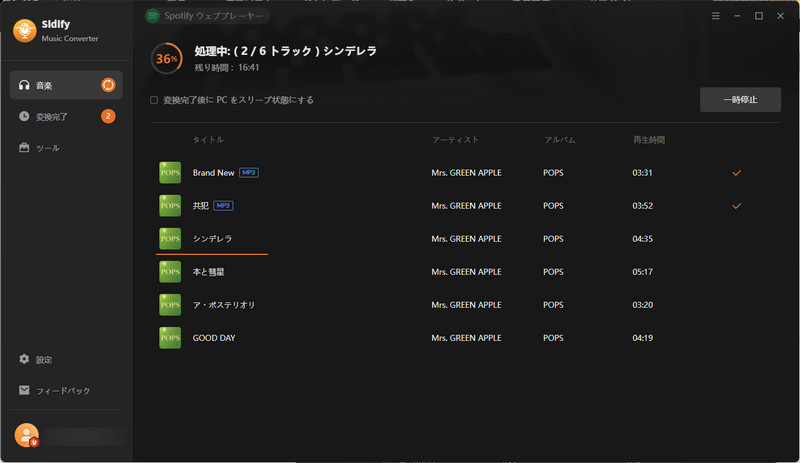This screenshot has height=463, width=800.
Task: Click the orange progress bar under シンデレラ
Action: click(212, 254)
